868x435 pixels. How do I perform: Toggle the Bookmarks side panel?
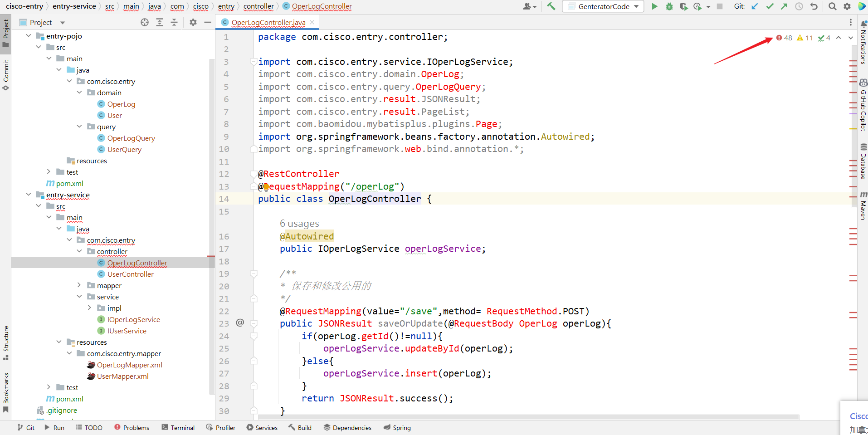(x=5, y=392)
